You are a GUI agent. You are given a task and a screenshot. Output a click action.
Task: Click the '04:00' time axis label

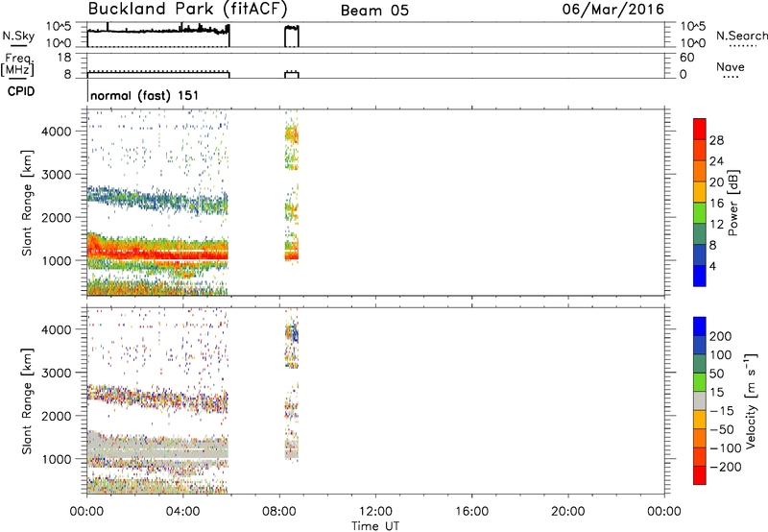(x=183, y=512)
